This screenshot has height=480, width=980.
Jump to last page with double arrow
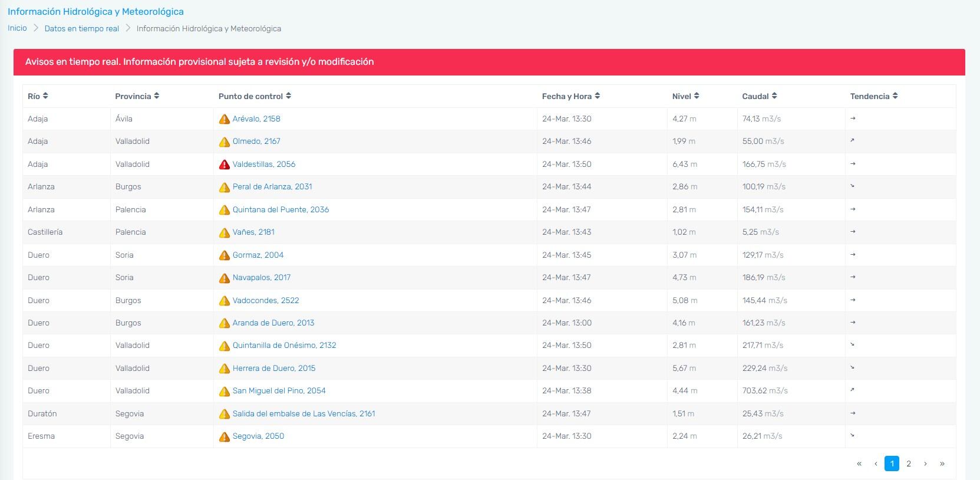point(942,463)
